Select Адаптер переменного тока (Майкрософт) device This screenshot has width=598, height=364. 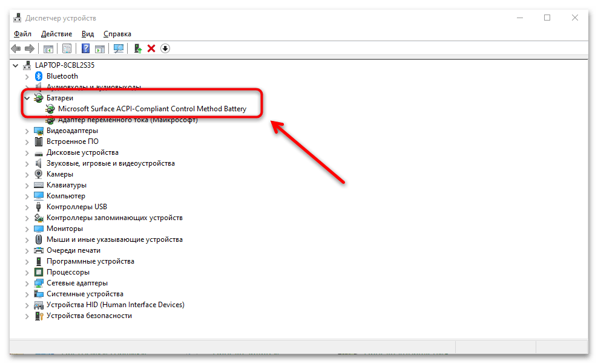pyautogui.click(x=128, y=120)
